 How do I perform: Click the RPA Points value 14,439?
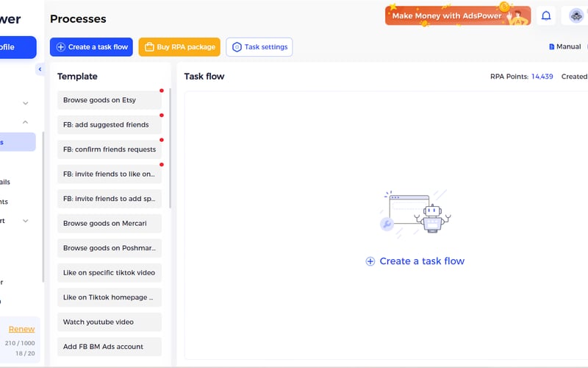tap(542, 77)
